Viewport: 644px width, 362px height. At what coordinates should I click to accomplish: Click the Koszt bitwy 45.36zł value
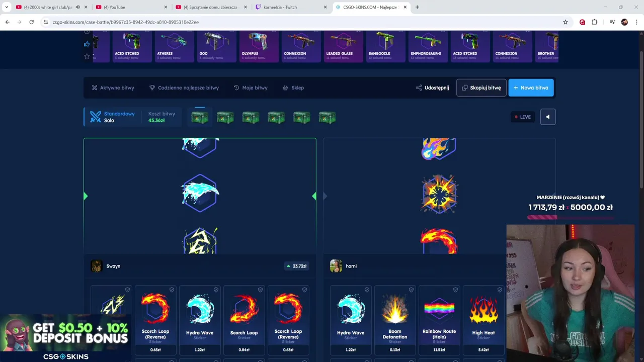pos(156,121)
